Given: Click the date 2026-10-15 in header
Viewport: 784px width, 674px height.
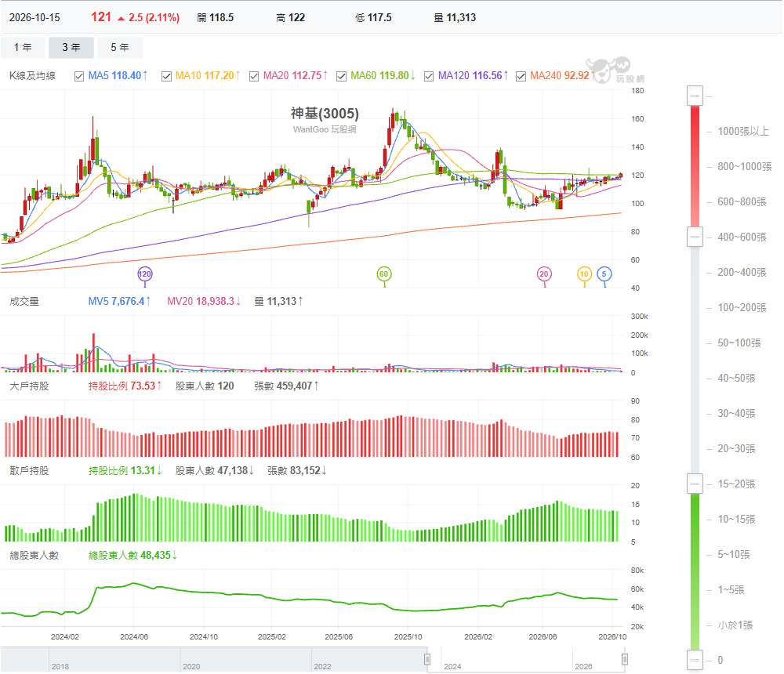Looking at the screenshot, I should pyautogui.click(x=34, y=17).
